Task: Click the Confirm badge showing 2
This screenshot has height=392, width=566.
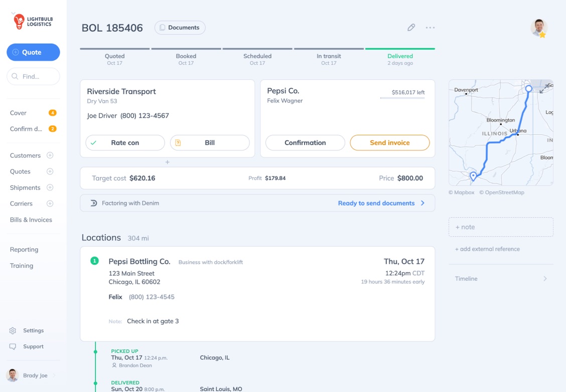Action: 52,129
